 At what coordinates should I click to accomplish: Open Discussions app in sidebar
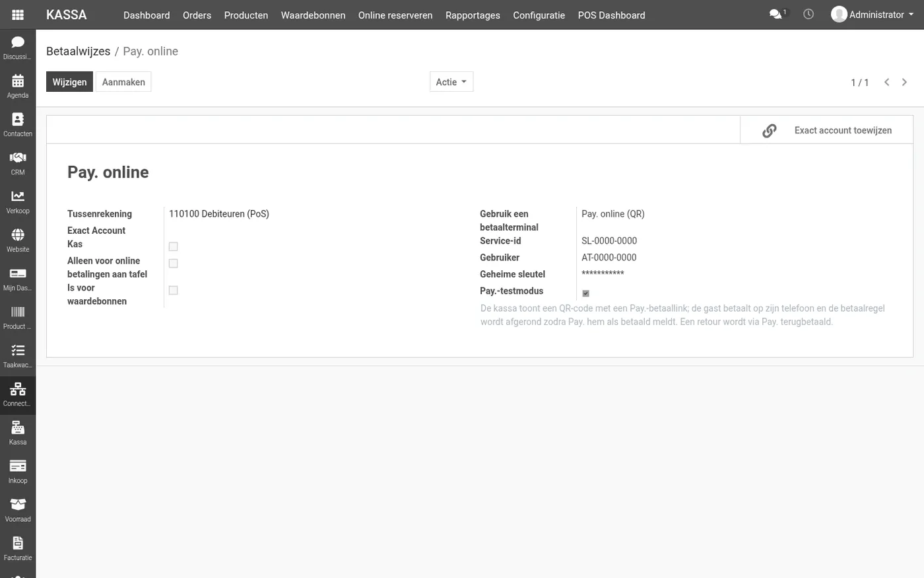[x=18, y=48]
